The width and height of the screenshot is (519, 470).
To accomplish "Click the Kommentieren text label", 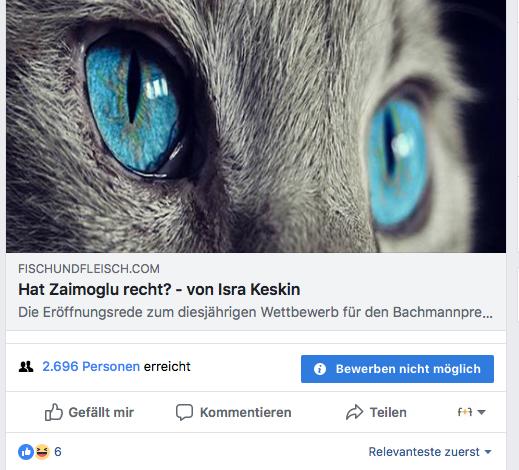I will [246, 412].
